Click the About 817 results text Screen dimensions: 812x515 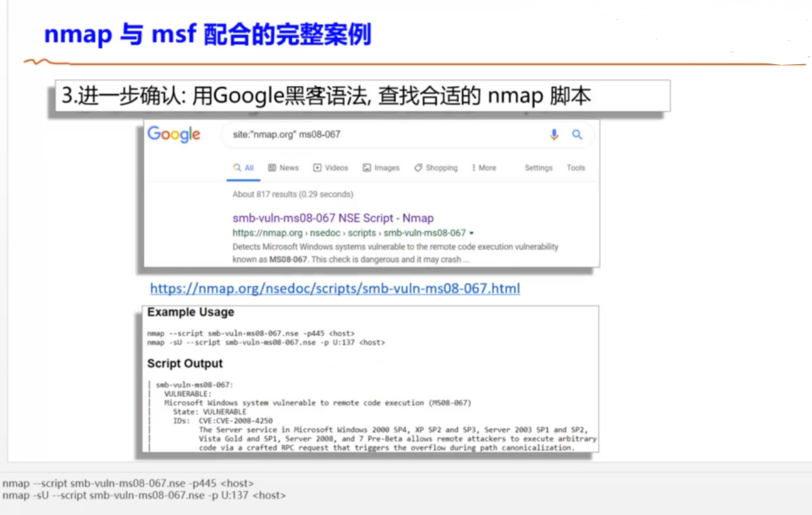(x=293, y=194)
